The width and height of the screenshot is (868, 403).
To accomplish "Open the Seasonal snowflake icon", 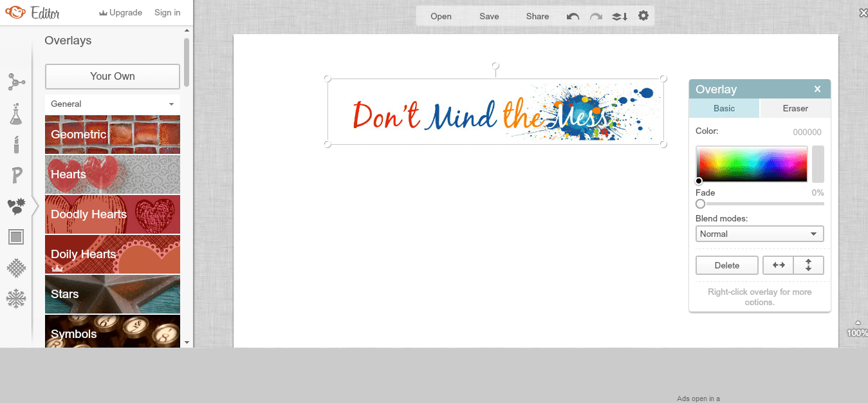I will pos(16,298).
